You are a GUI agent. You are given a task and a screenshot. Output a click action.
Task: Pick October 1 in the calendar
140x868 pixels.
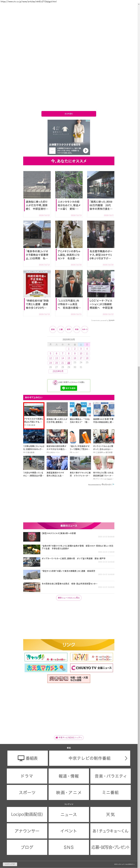(x=69, y=349)
